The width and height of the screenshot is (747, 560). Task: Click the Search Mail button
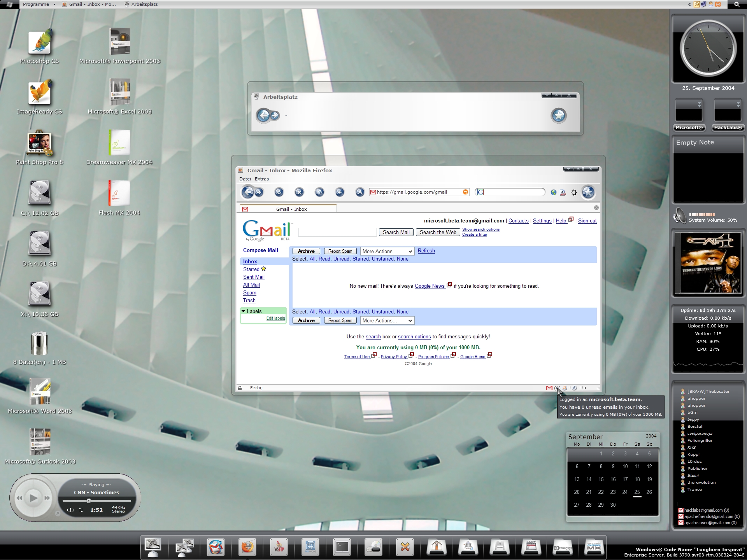pyautogui.click(x=396, y=232)
